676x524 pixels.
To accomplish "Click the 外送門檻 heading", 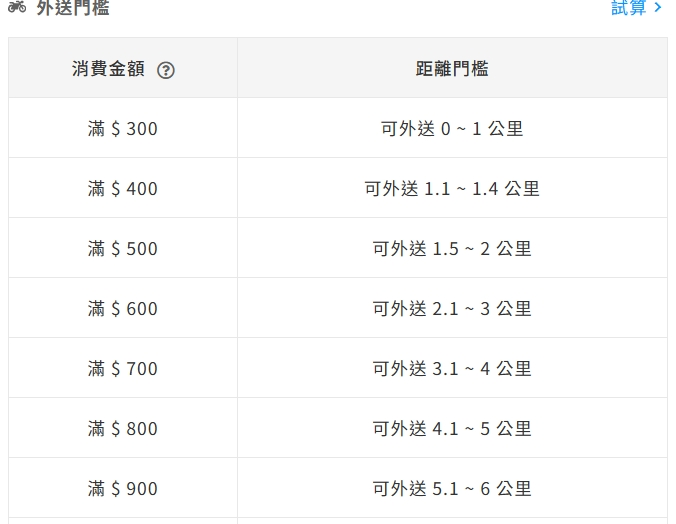I will pyautogui.click(x=73, y=8).
